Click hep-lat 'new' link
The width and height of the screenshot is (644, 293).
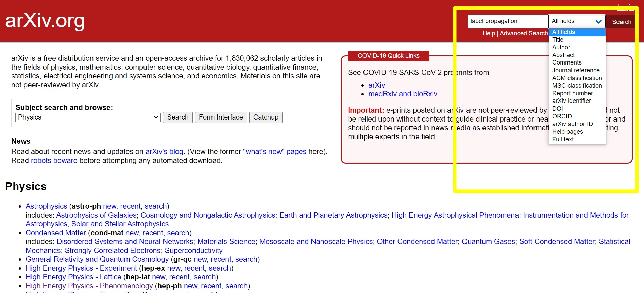[159, 277]
